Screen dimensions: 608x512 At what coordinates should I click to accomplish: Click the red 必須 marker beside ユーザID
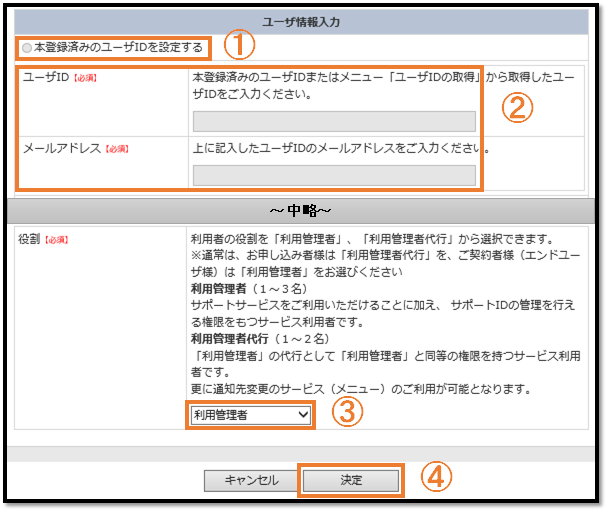[85, 78]
